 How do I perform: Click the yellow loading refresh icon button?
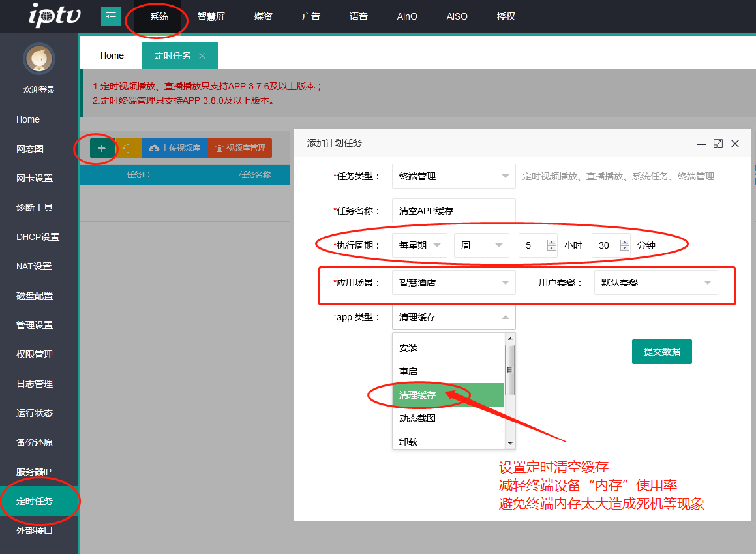(x=128, y=148)
